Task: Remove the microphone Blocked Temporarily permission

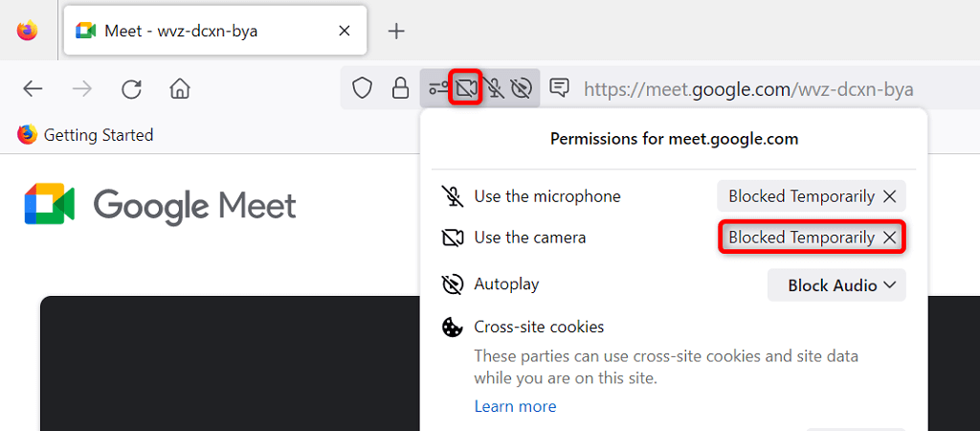Action: coord(890,196)
